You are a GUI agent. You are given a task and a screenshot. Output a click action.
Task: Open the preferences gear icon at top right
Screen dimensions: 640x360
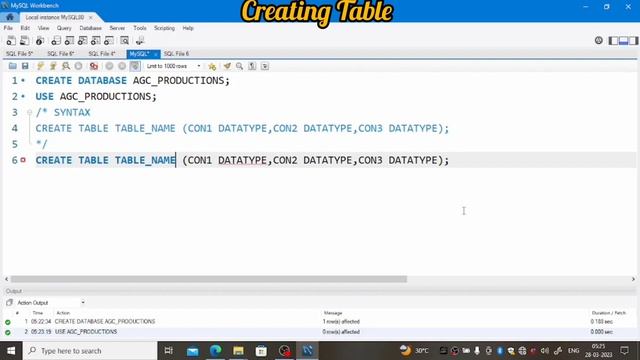click(x=598, y=40)
